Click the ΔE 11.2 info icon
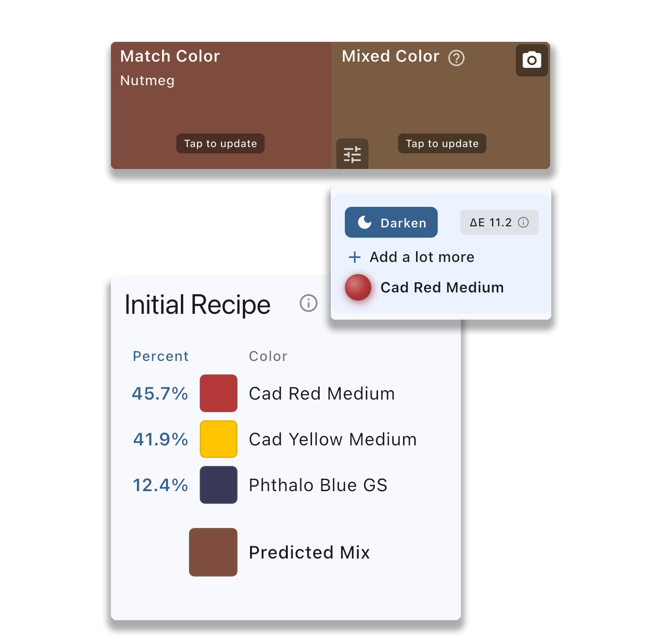 click(x=523, y=222)
